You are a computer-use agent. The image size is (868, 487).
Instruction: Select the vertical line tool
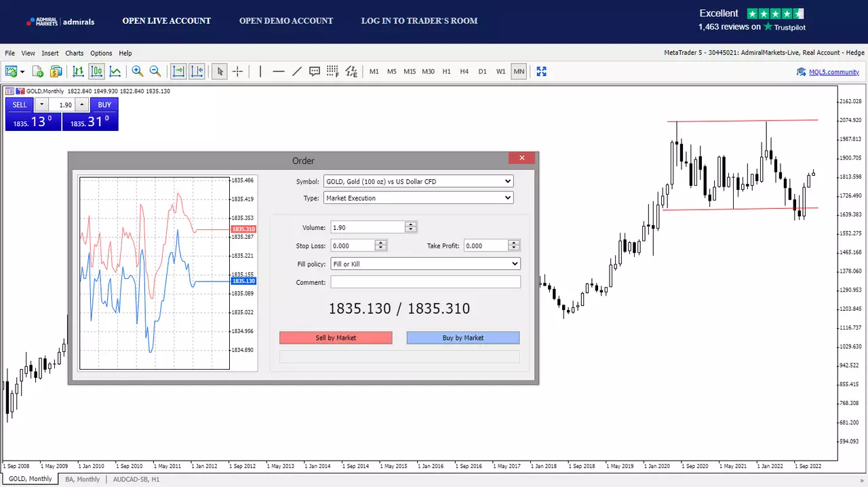260,71
